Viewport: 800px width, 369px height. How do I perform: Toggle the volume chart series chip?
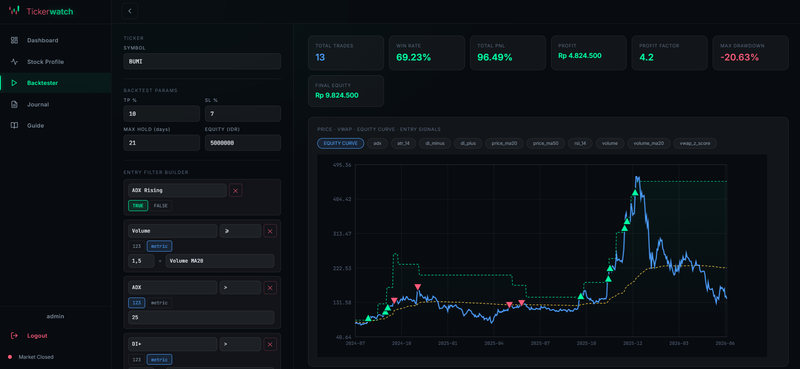coord(610,143)
